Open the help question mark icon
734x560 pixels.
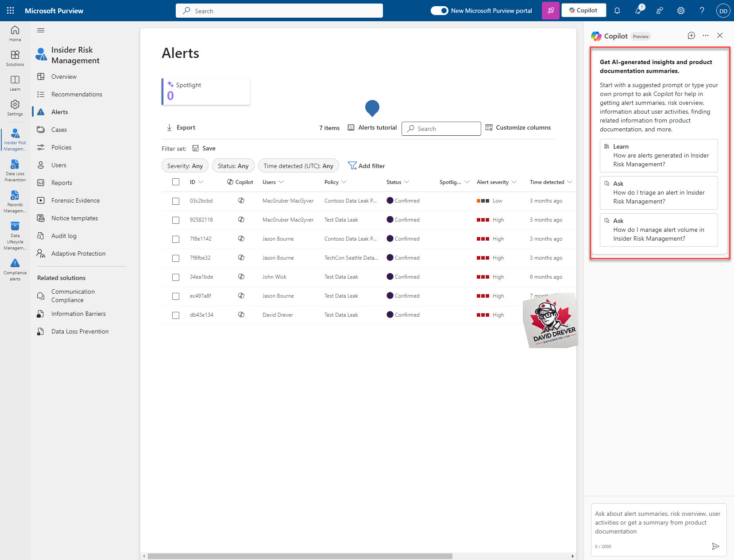(x=702, y=11)
